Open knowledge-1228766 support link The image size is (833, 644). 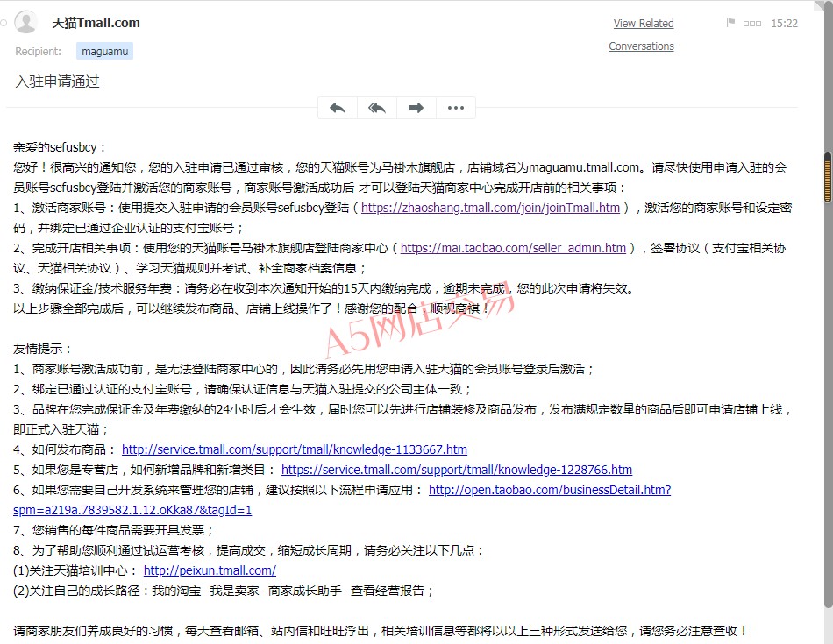pyautogui.click(x=457, y=470)
